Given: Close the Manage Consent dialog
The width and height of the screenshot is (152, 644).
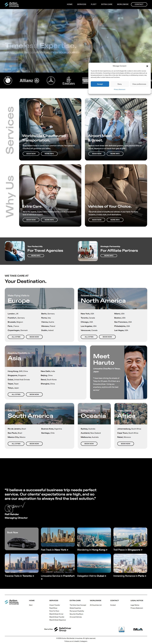Looking at the screenshot, I should click(147, 66).
